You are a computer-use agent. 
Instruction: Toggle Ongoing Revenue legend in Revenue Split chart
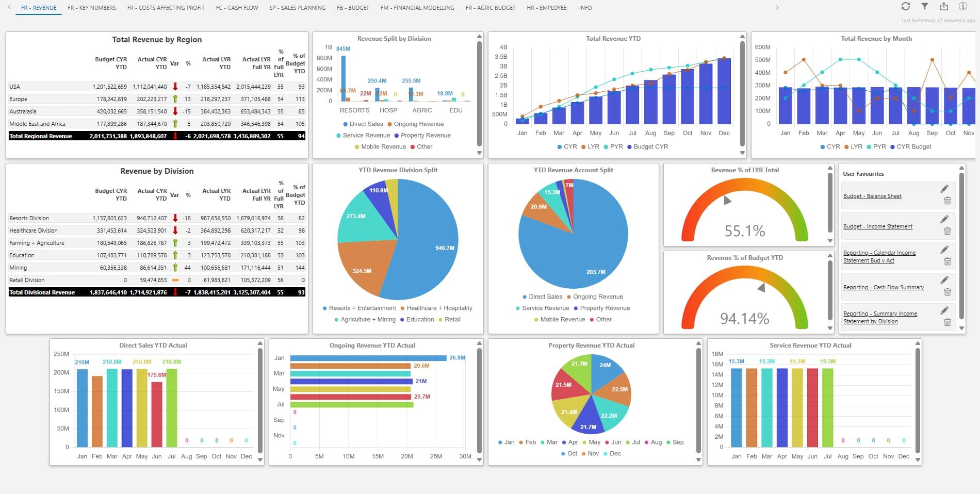coord(416,124)
